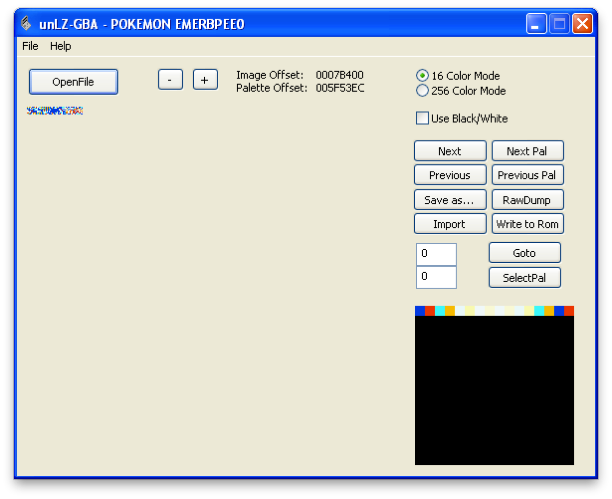Select 16 Color Mode radio option

(x=423, y=76)
